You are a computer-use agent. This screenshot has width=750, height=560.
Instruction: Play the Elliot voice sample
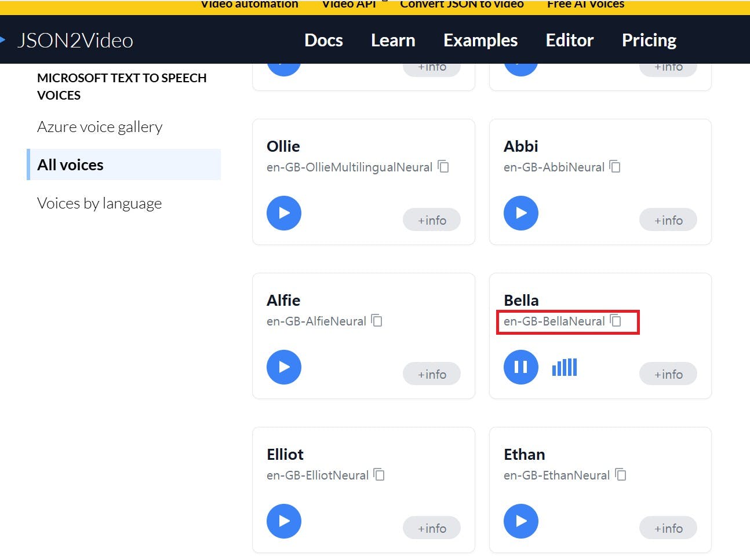[284, 521]
